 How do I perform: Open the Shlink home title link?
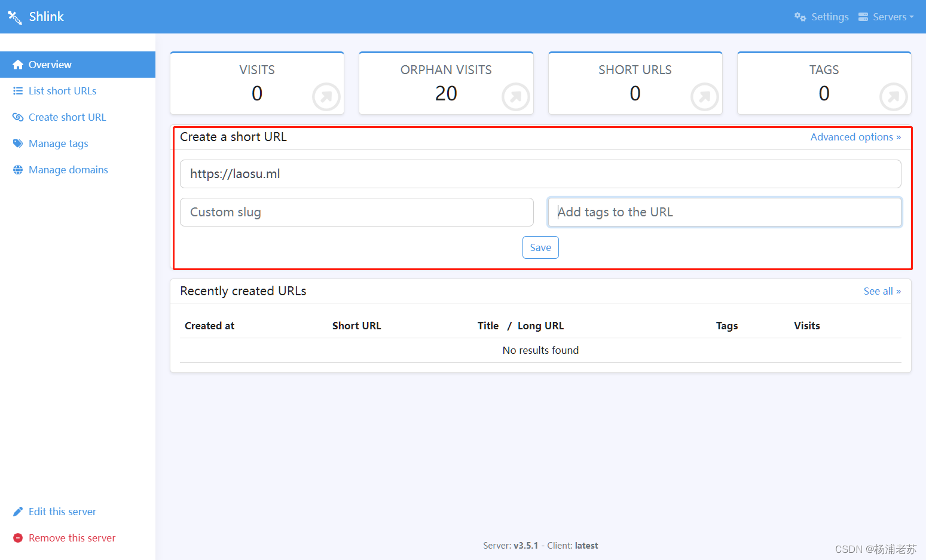point(47,17)
